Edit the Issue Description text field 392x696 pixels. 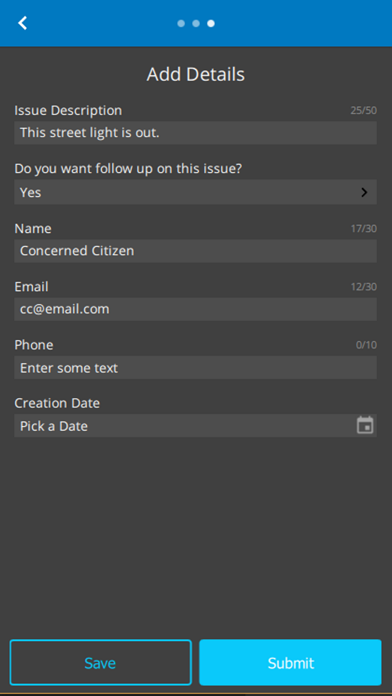click(195, 133)
